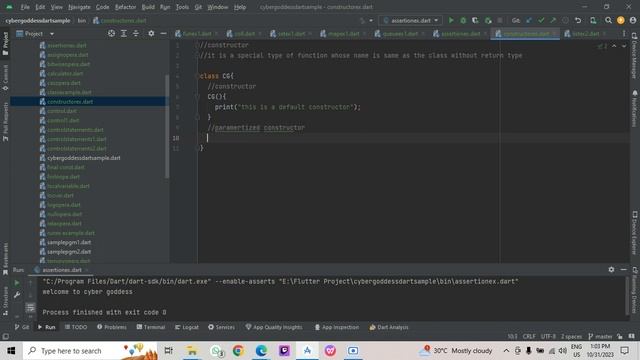Open the Terminal tool window
The width and height of the screenshot is (640, 360).
pos(151,327)
